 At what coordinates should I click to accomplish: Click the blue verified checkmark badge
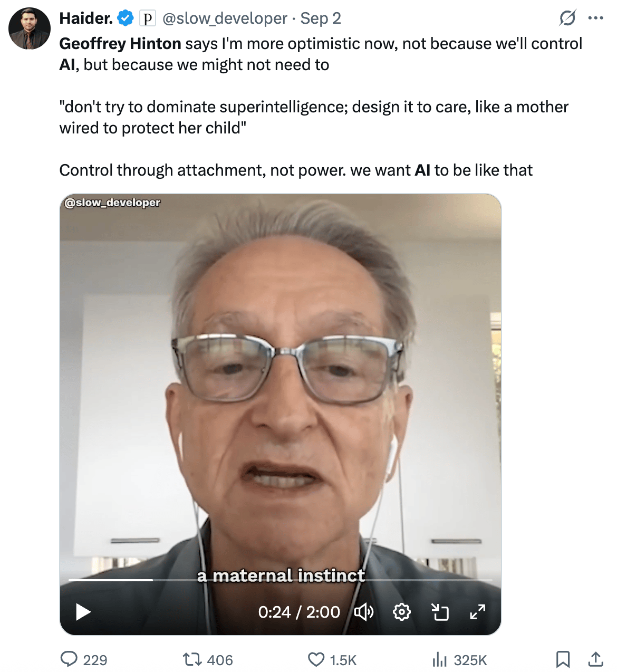(x=126, y=18)
